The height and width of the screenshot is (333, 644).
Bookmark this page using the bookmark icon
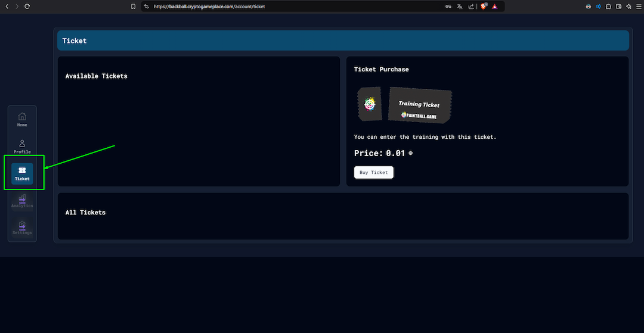coord(134,7)
